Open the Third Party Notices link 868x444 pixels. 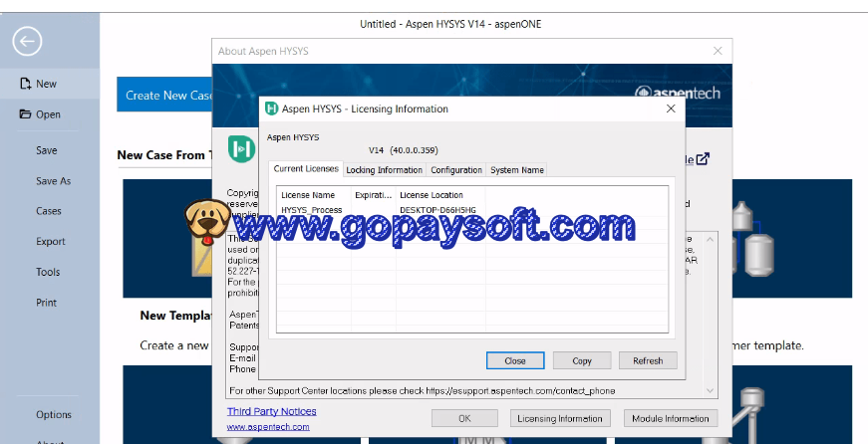[272, 411]
